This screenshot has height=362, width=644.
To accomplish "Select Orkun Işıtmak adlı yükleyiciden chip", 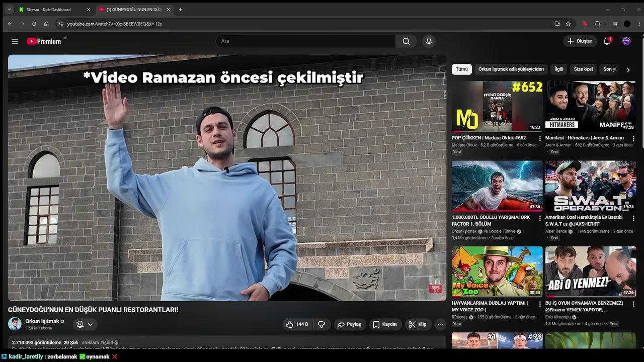I will click(x=511, y=69).
